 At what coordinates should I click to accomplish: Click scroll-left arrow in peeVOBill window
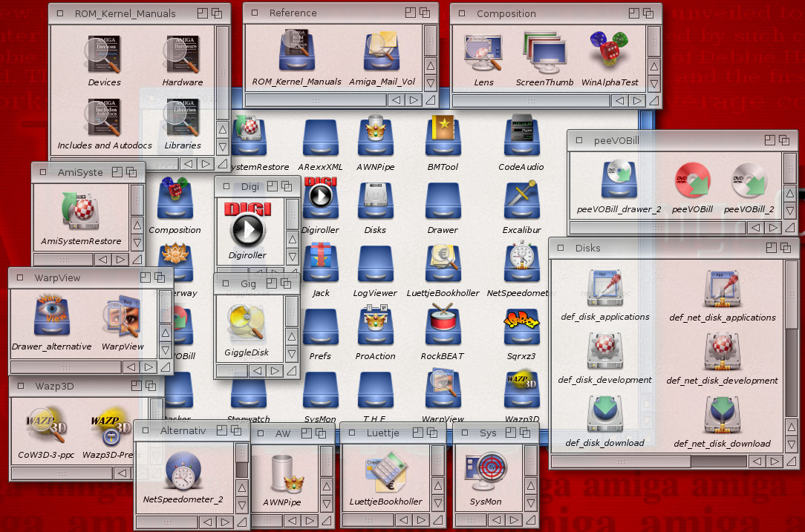click(x=755, y=227)
